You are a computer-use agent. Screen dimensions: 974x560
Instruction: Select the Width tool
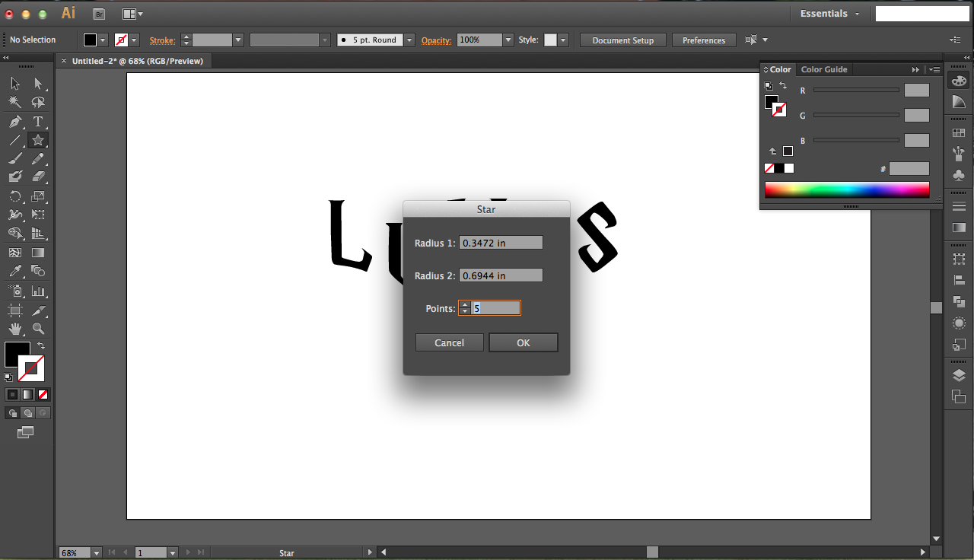pyautogui.click(x=15, y=215)
